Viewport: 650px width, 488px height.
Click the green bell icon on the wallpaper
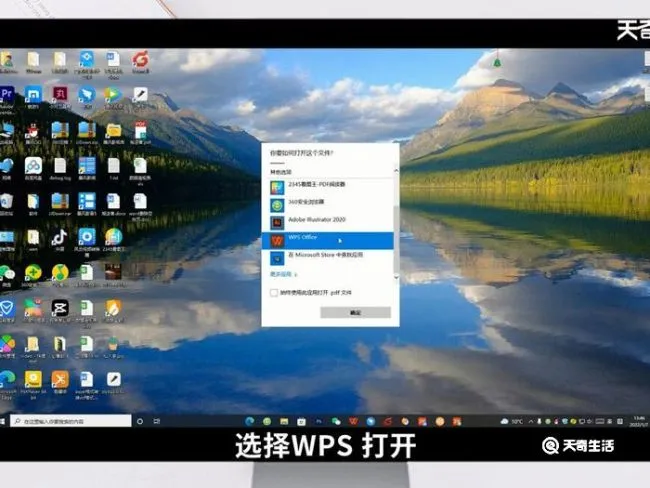click(x=497, y=63)
